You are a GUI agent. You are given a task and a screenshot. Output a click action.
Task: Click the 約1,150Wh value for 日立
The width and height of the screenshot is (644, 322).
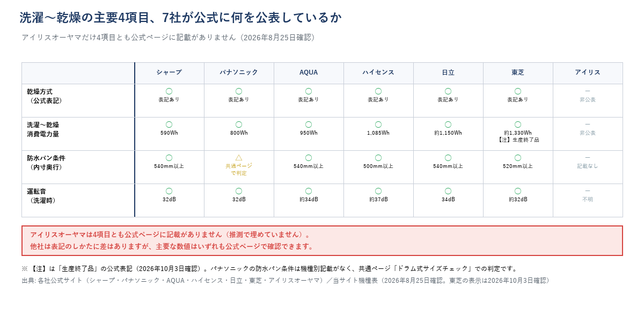448,133
